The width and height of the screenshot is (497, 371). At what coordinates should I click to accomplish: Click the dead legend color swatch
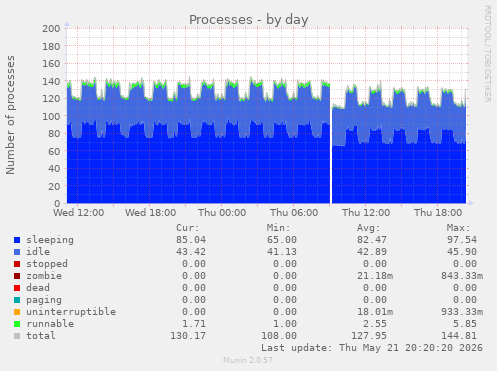[x=17, y=288]
